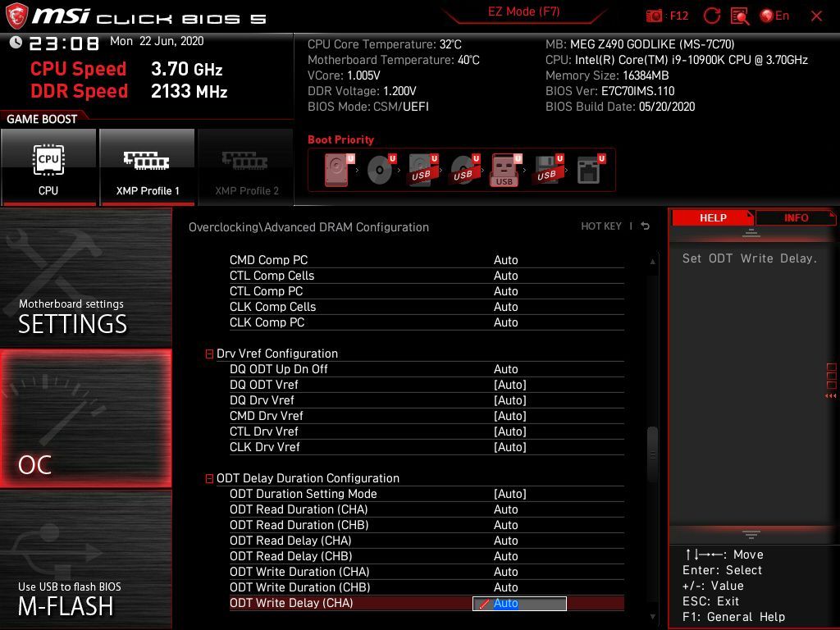
Task: Click the refresh arrow icon in header
Action: (x=711, y=16)
